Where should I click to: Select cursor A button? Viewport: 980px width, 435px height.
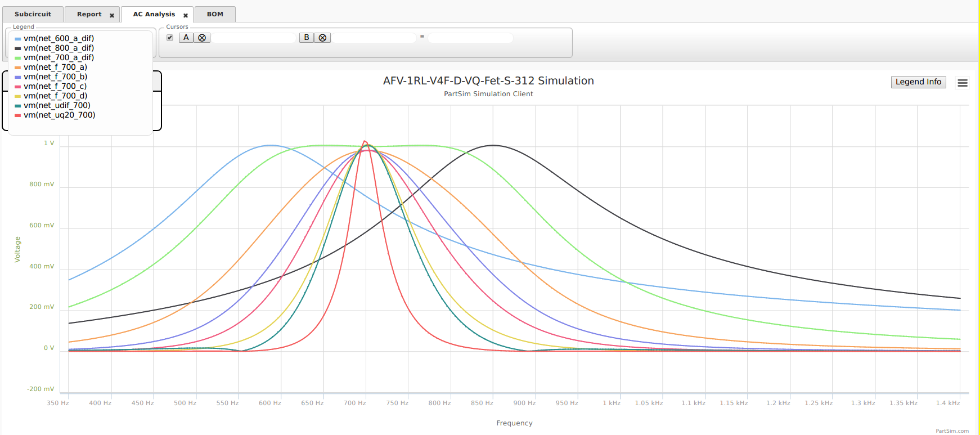pos(186,38)
